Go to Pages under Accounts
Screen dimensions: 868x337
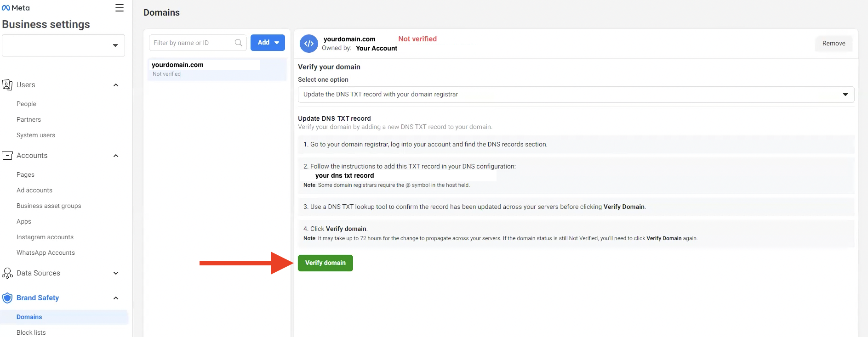click(x=25, y=174)
